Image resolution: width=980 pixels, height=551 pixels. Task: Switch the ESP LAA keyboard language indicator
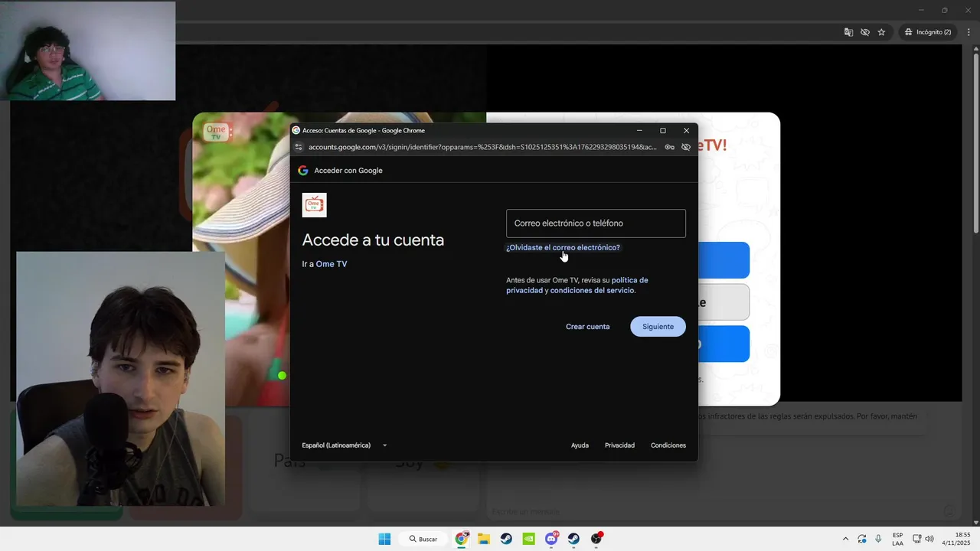[897, 539]
